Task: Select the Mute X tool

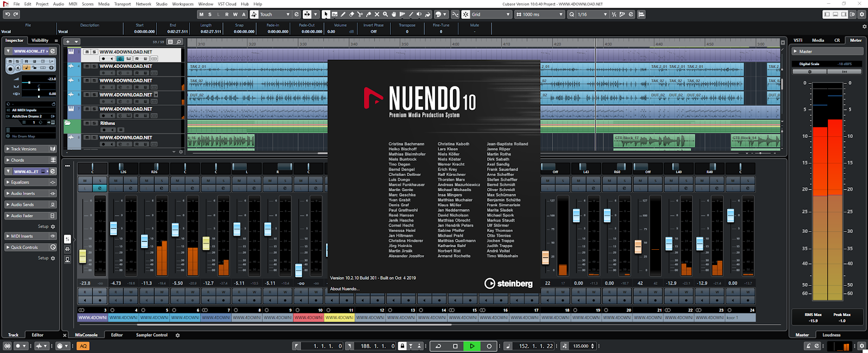Action: [x=377, y=14]
